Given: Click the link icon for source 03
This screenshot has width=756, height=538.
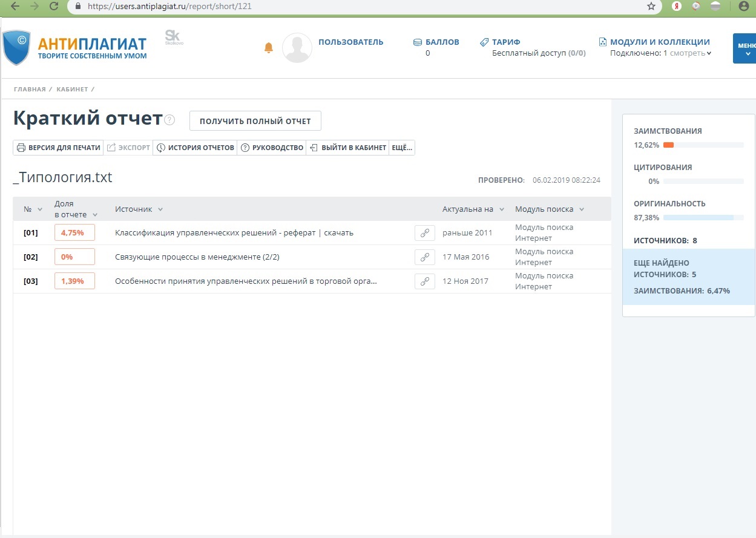Looking at the screenshot, I should 424,281.
